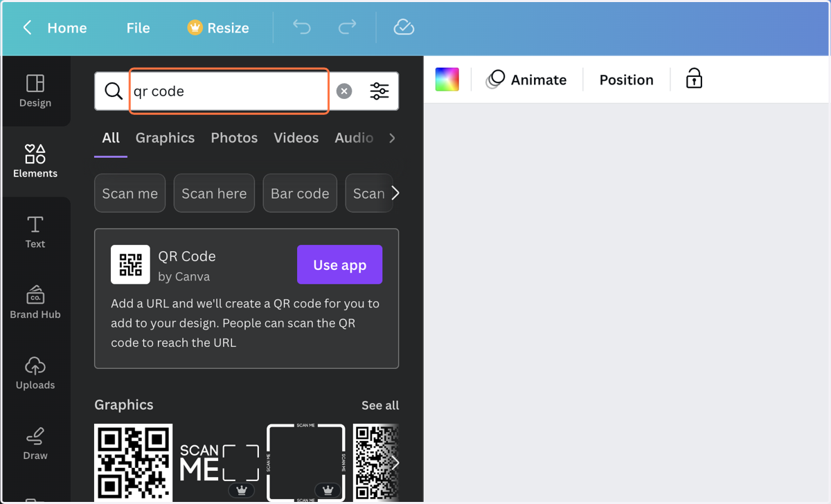Select the 'SCAN ME' frame graphic
Viewport: 831px width, 504px height.
[x=306, y=462]
